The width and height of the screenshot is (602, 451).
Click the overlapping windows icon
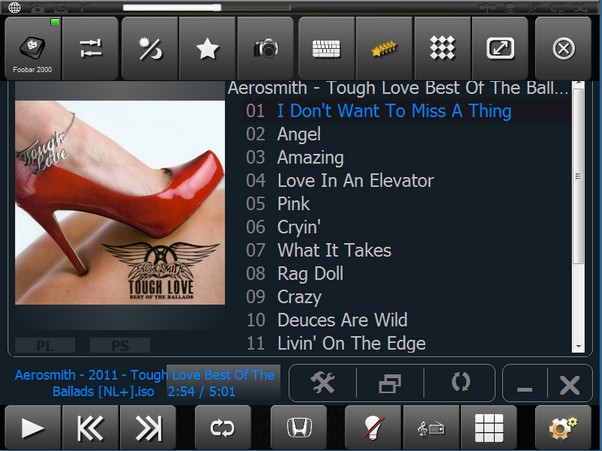[x=390, y=383]
